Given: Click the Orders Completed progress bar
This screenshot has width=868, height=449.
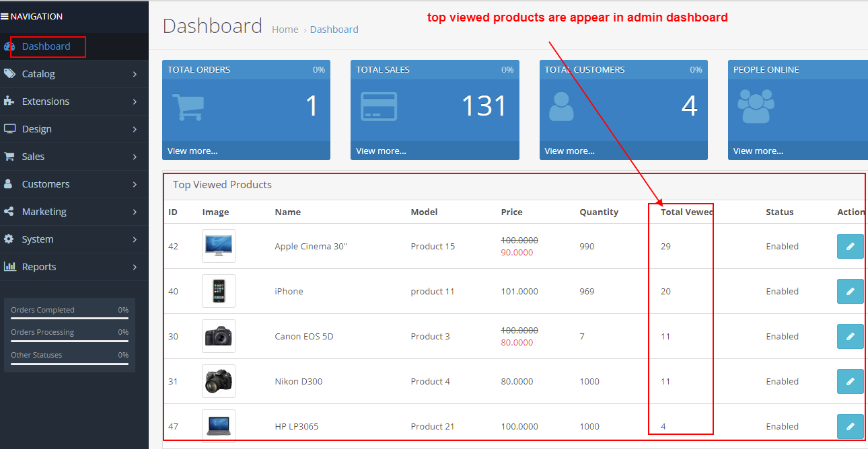Looking at the screenshot, I should tap(69, 318).
